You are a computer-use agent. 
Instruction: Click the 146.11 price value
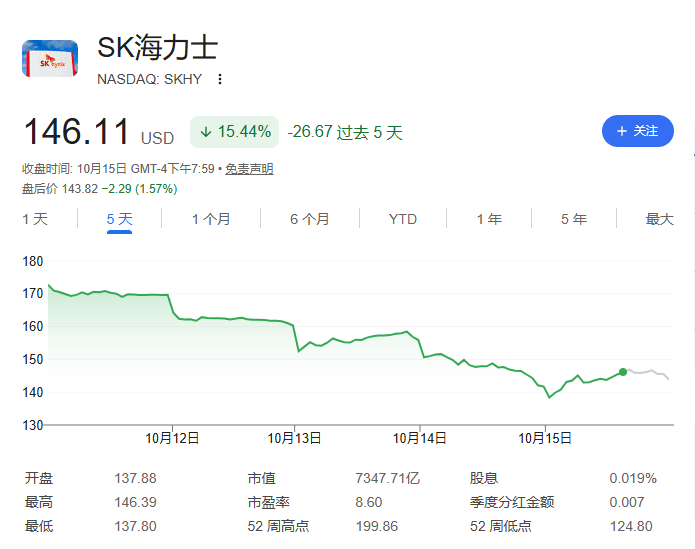point(76,132)
